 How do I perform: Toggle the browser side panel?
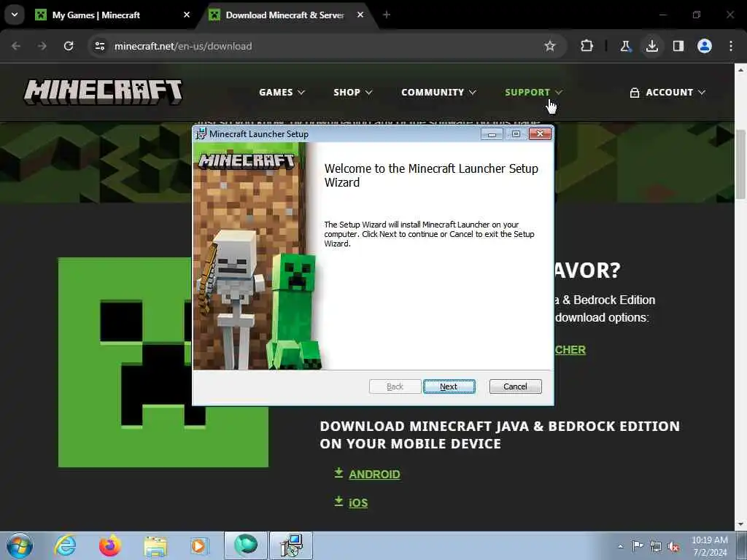[678, 46]
